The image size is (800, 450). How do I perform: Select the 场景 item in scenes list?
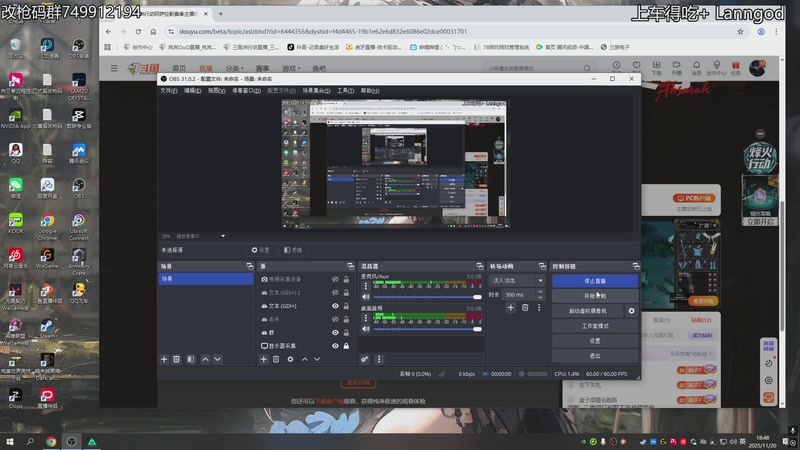pos(206,279)
